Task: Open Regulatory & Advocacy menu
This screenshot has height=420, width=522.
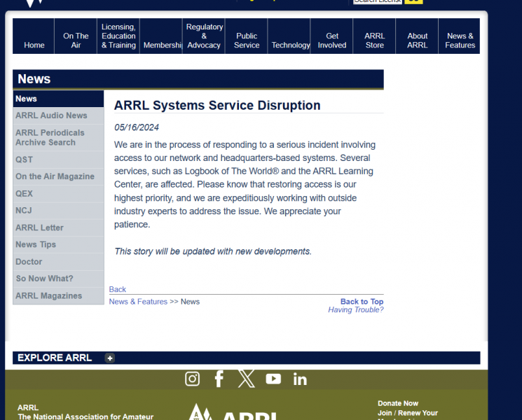Action: coord(204,36)
